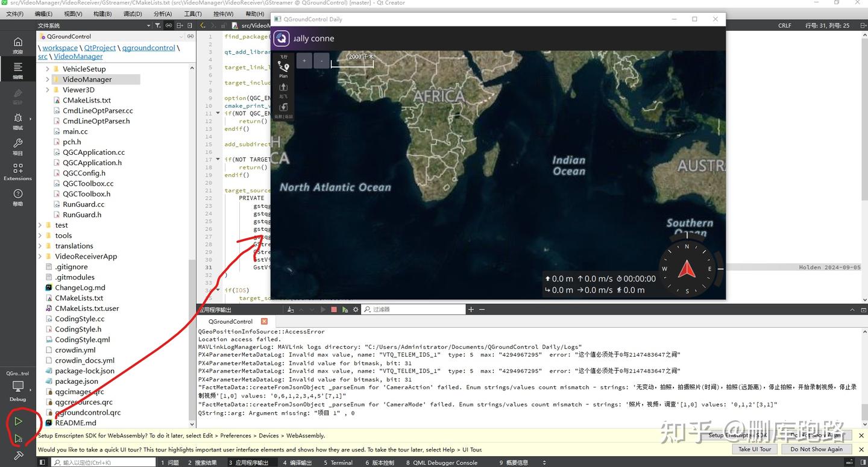Start debugging with the debug-run button

18,439
